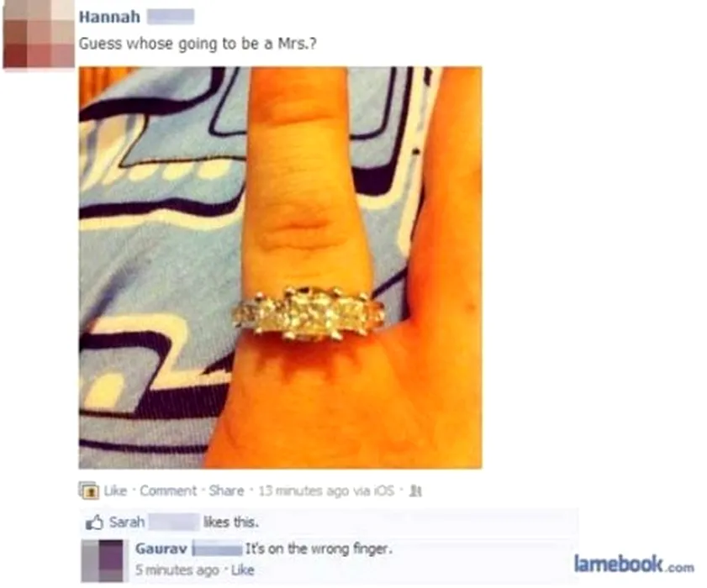
Task: Open the engagement ring photo
Action: pyautogui.click(x=280, y=268)
